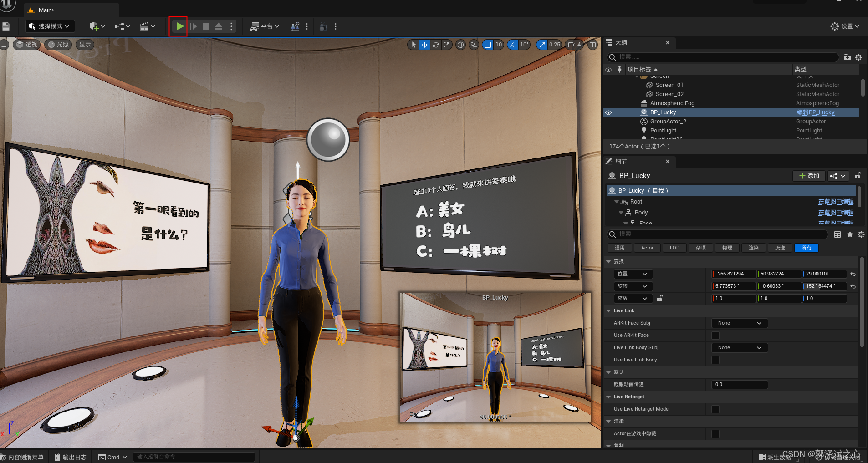Open the Live Link Body Subj None dropdown
The height and width of the screenshot is (463, 868).
point(740,348)
